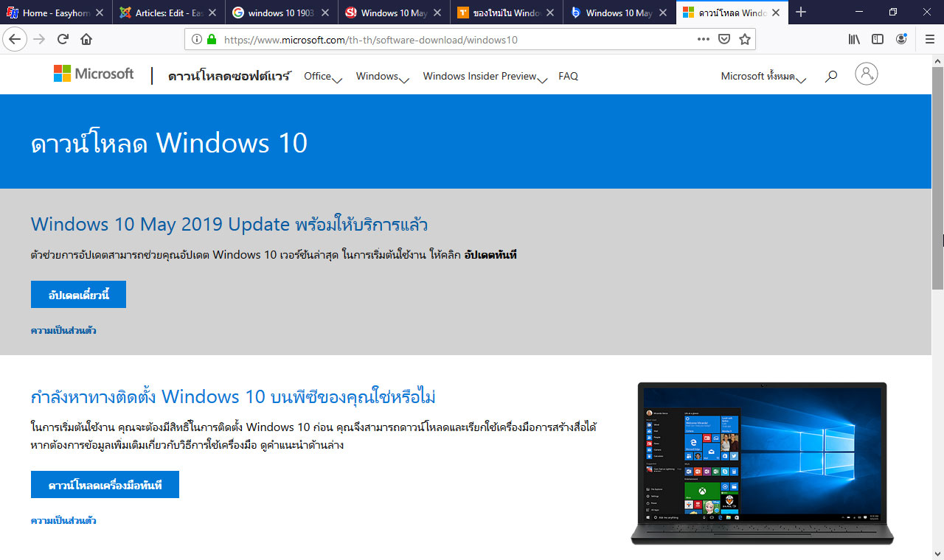
Task: Click the อัปเดตเดี่ยวนี้ blue button
Action: (77, 294)
